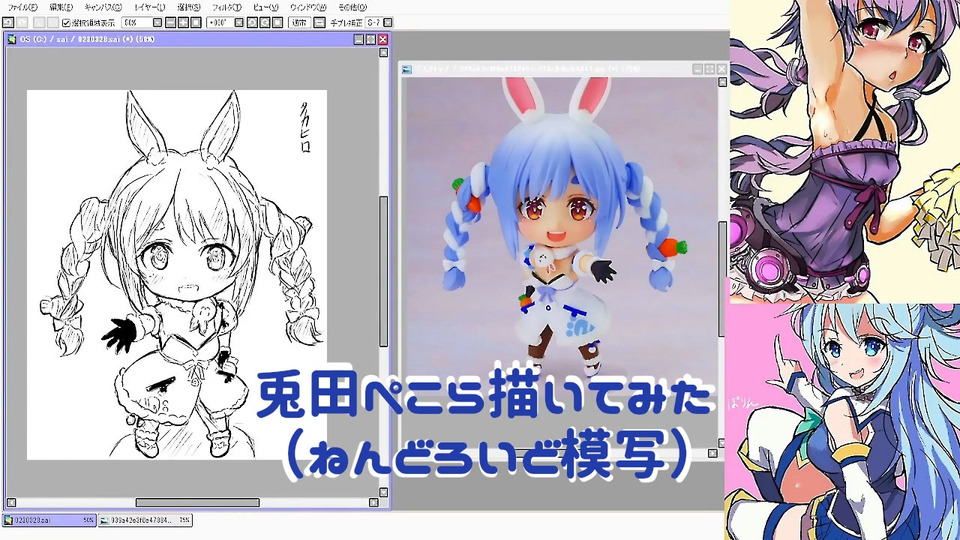The height and width of the screenshot is (540, 960).
Task: Click the reset zoom square icon
Action: [x=196, y=23]
